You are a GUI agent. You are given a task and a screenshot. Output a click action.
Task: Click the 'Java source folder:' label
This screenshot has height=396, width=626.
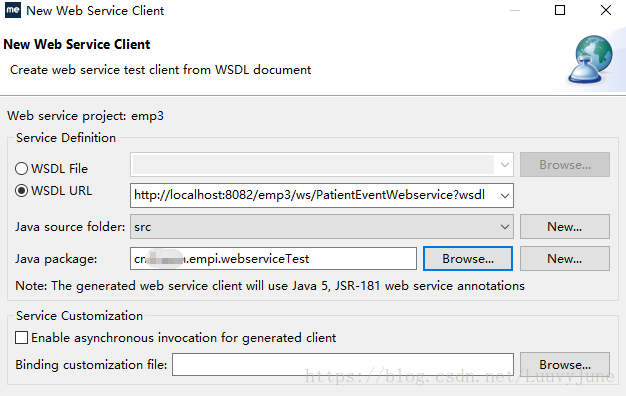coord(70,227)
